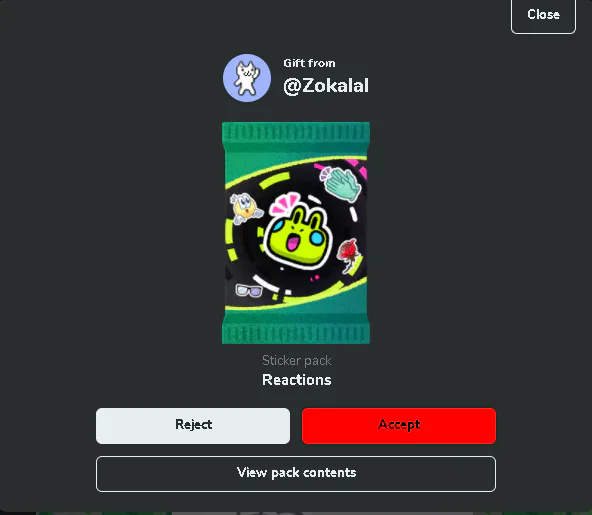The image size is (592, 515).
Task: Click the top crimped edge of the pack
Action: [296, 133]
